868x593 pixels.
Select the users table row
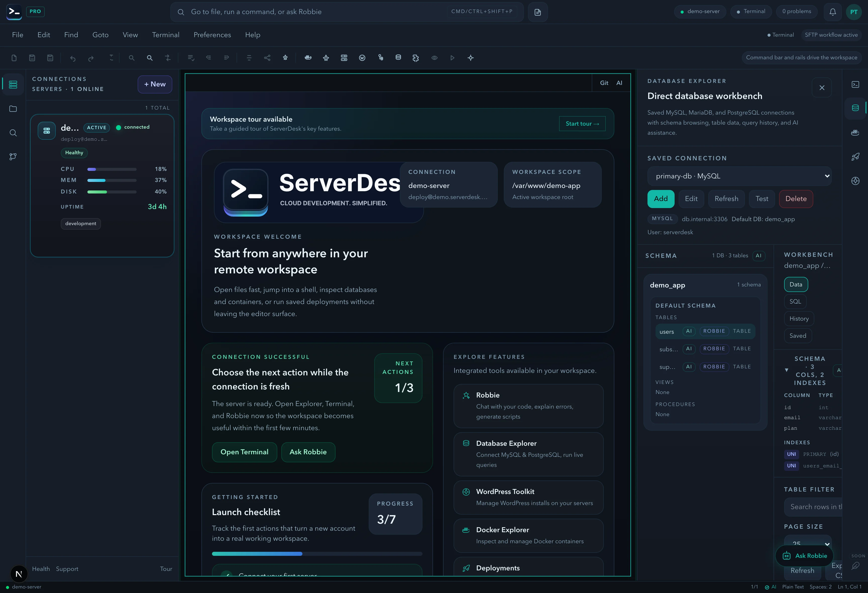pos(705,331)
